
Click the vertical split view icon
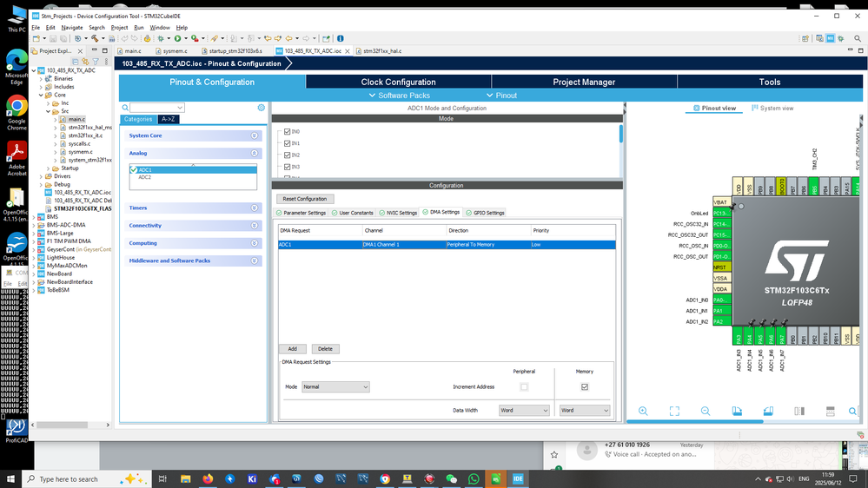[799, 411]
